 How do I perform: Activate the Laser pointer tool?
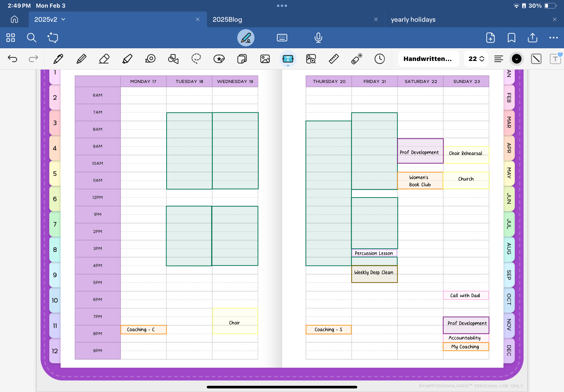(357, 59)
